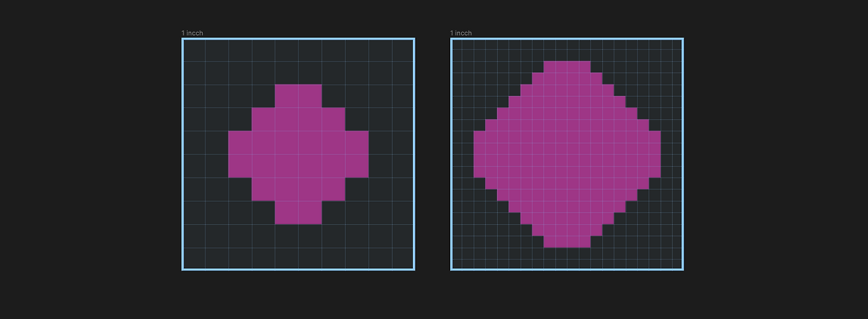Select the "1 incch" label above the fine-grid artboard

pyautogui.click(x=461, y=33)
